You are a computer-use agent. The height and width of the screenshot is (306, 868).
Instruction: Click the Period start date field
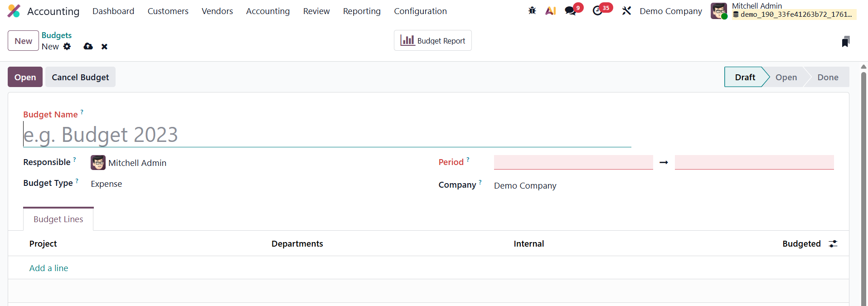pos(573,162)
